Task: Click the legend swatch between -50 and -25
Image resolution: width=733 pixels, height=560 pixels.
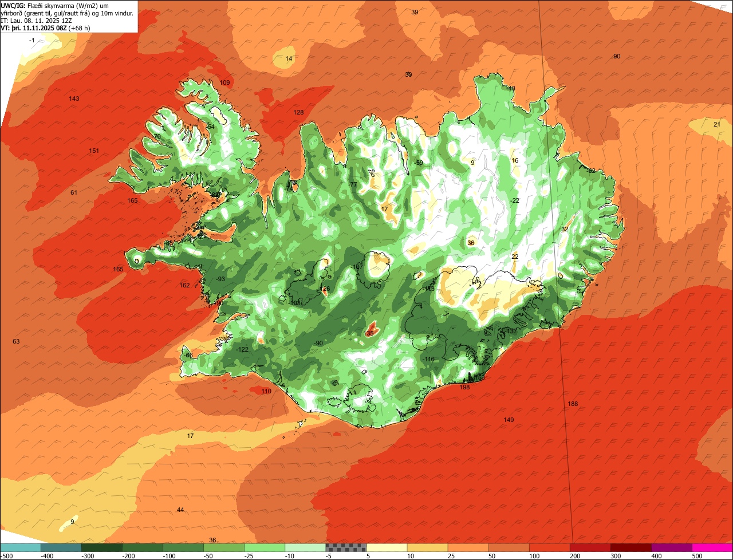Action: [224, 547]
